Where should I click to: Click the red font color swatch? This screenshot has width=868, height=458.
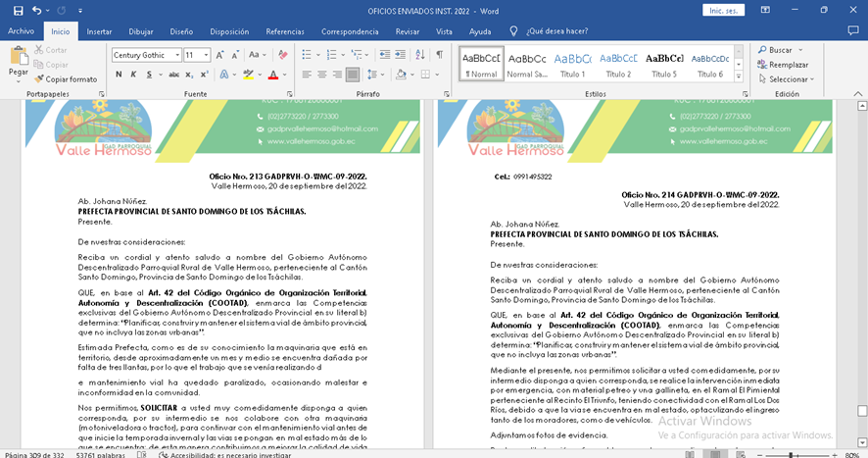[x=272, y=75]
